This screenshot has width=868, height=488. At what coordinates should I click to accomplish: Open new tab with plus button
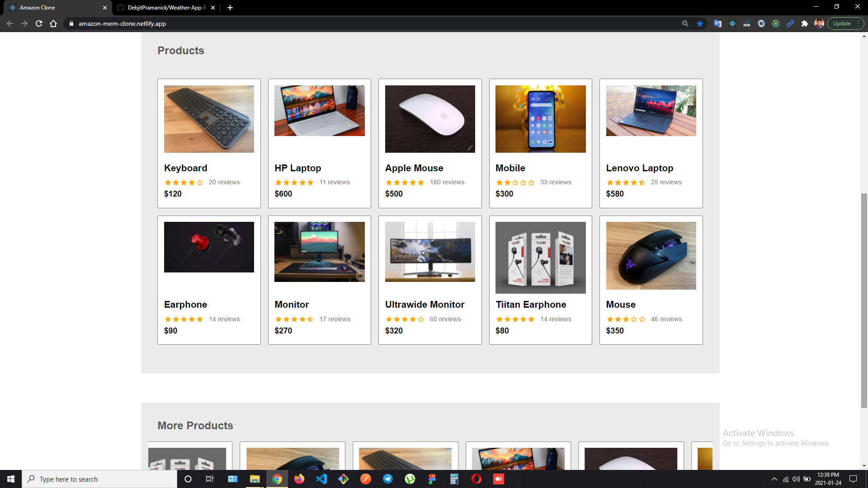pyautogui.click(x=230, y=8)
